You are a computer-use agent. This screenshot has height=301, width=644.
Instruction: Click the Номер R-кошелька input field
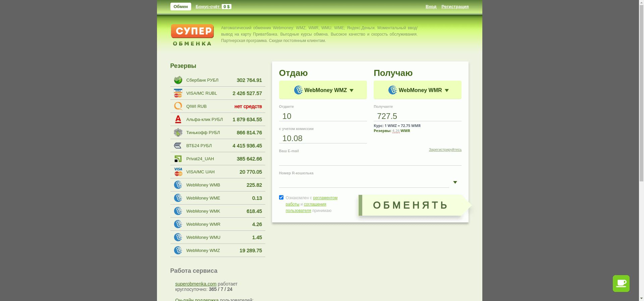click(364, 182)
